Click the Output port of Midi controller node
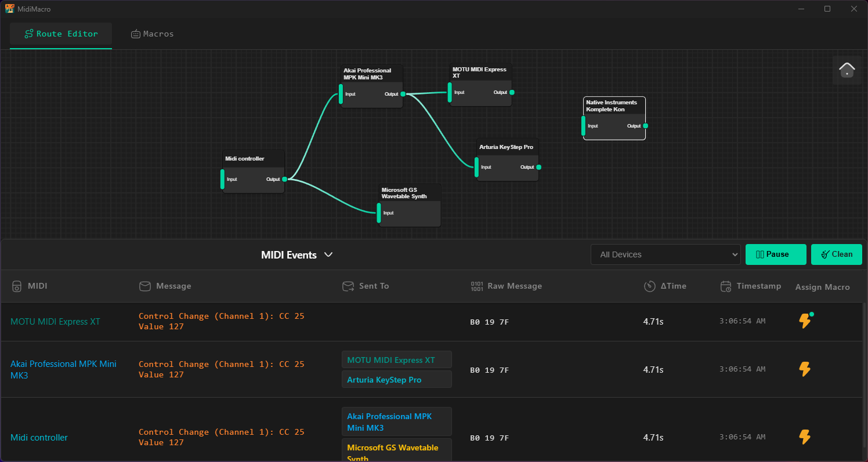Viewport: 868px width, 462px height. tap(284, 179)
